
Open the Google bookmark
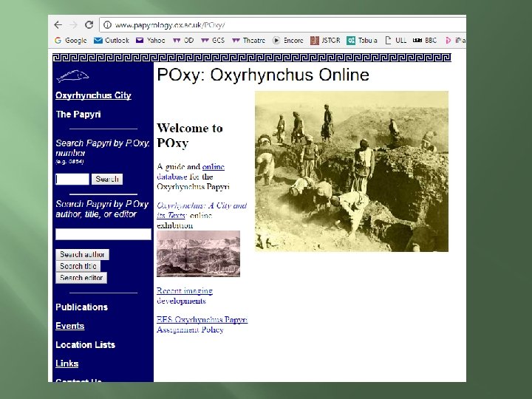tap(71, 41)
